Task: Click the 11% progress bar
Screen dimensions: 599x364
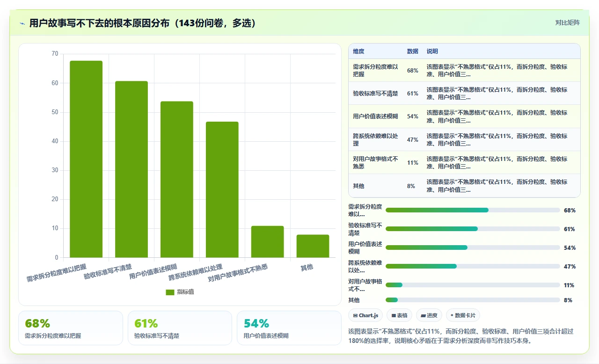Action: pyautogui.click(x=473, y=285)
